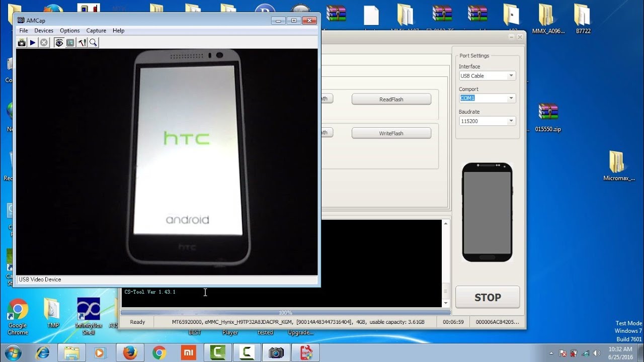Click the Chrome taskbar icon
This screenshot has height=362, width=644.
point(159,353)
